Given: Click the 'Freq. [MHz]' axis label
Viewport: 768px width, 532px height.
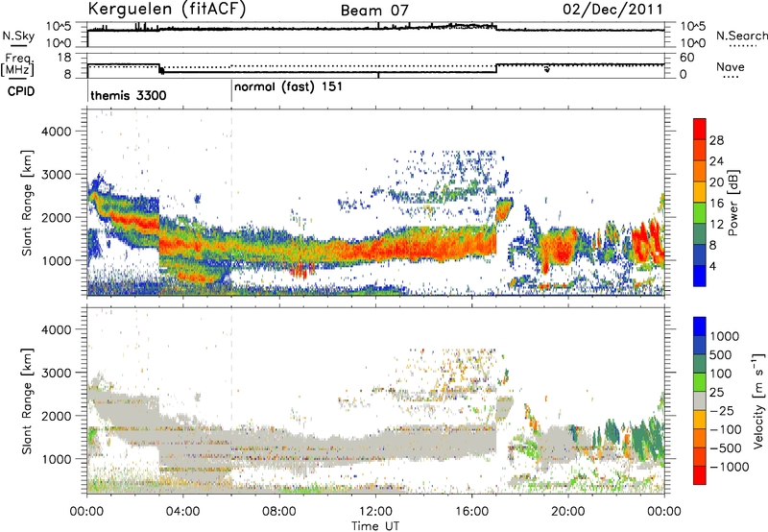Looking at the screenshot, I should pyautogui.click(x=18, y=65).
